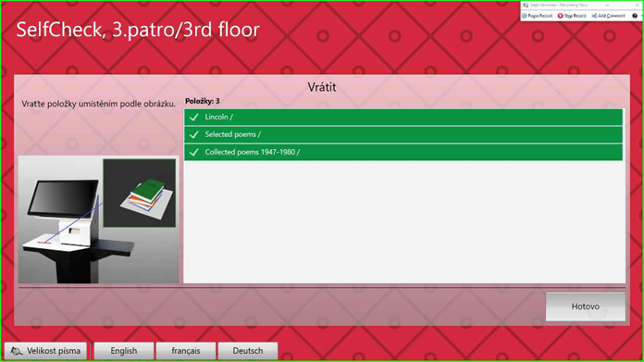This screenshot has width=644, height=362.
Task: Open the Steps Recorder help icon
Action: tap(635, 16)
